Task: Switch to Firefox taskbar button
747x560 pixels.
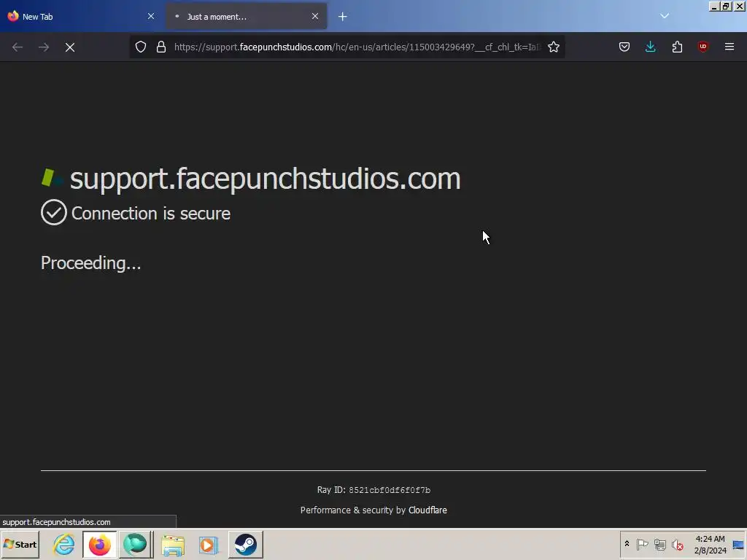Action: [99, 544]
